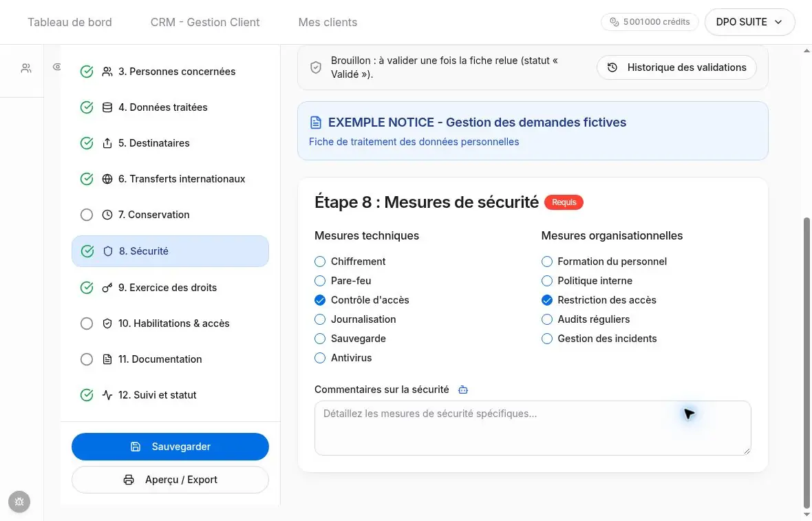812x521 pixels.
Task: Click the empty status circle of step 7
Action: (87, 215)
